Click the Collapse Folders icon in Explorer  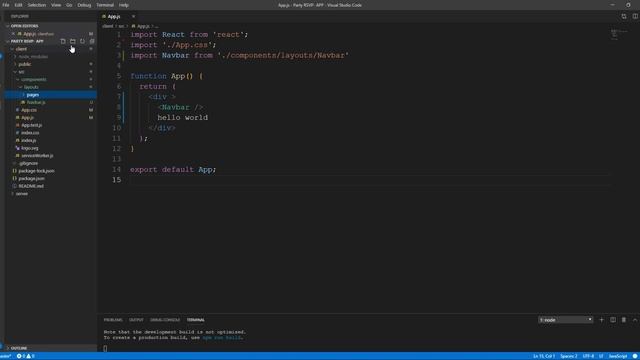[92, 41]
